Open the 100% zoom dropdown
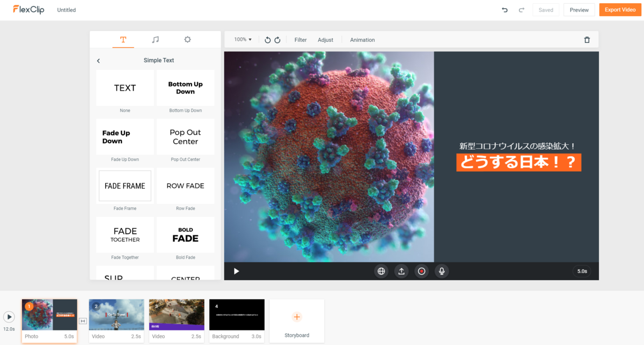This screenshot has width=644, height=345. pos(243,40)
